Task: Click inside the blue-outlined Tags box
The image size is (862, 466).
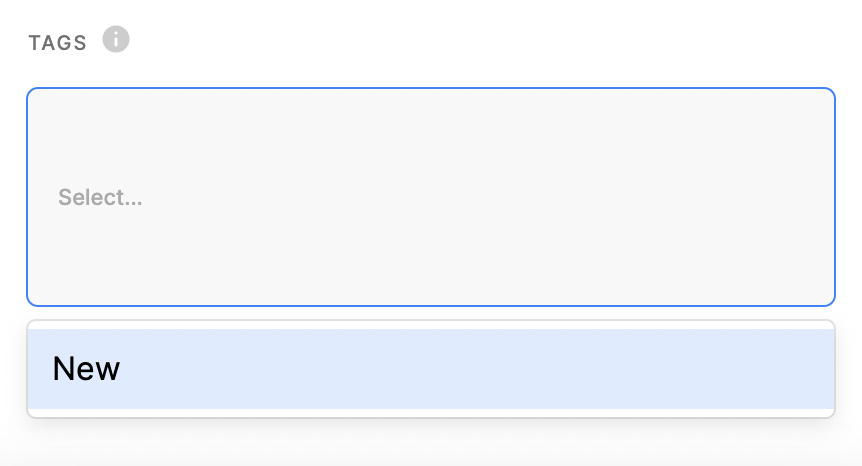Action: (430, 197)
